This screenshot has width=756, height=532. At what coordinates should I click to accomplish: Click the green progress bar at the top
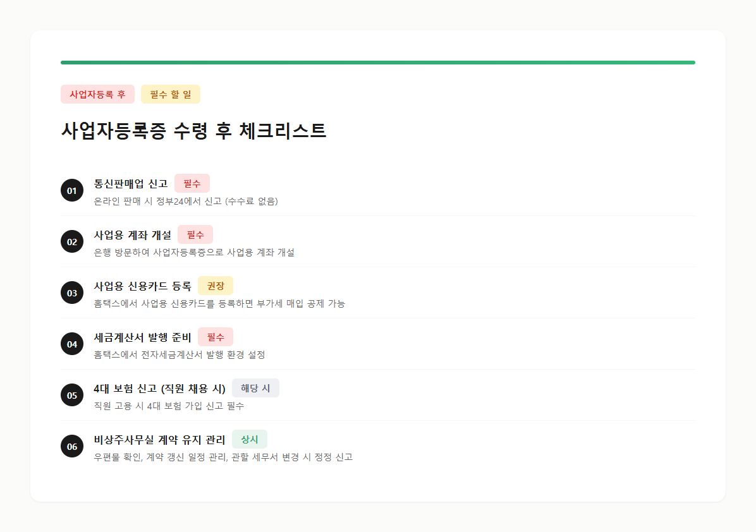(377, 61)
